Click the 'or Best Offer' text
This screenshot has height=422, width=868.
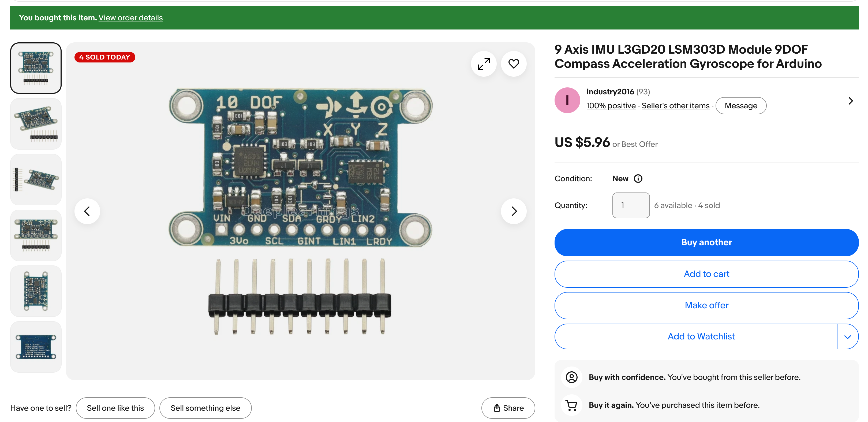(635, 144)
